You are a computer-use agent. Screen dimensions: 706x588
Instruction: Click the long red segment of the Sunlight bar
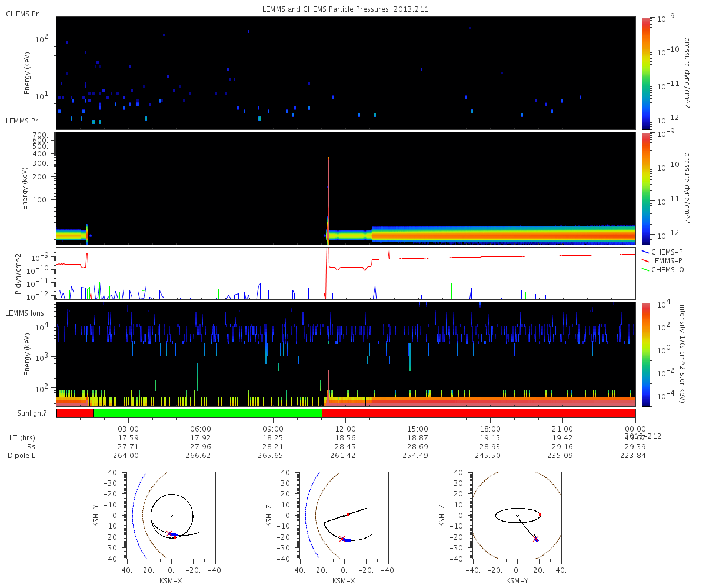point(478,413)
